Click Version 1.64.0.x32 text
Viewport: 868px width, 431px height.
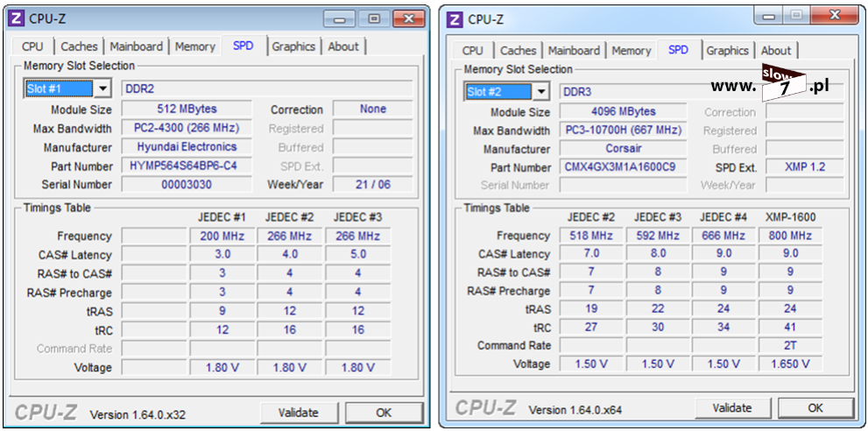click(x=138, y=414)
